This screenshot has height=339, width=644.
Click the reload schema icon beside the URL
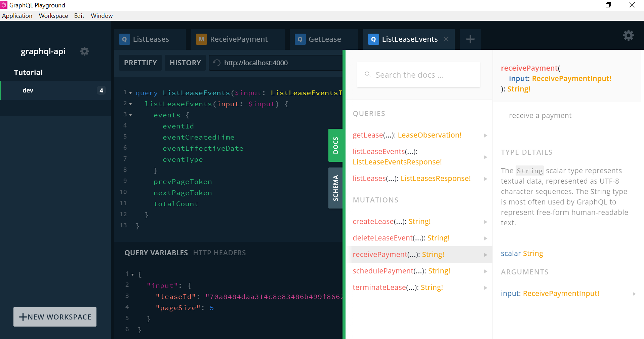217,63
